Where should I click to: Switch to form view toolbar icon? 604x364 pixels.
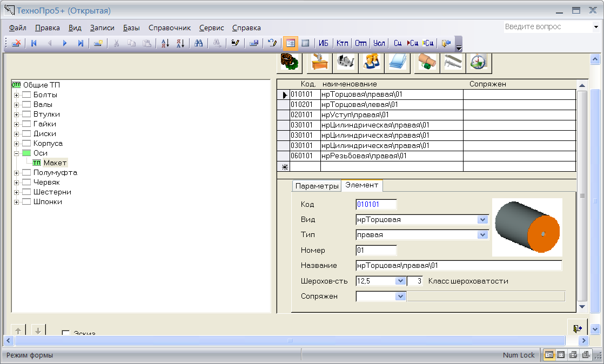pos(291,43)
